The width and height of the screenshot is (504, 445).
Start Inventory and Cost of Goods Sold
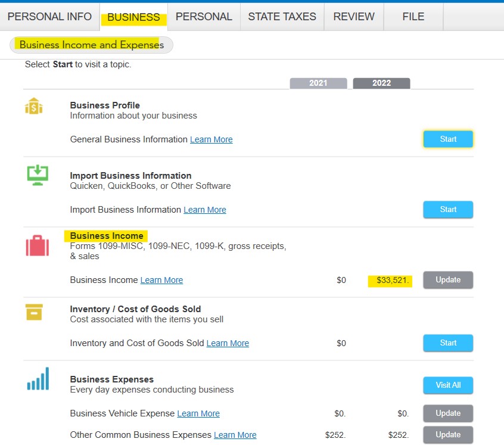pos(448,343)
